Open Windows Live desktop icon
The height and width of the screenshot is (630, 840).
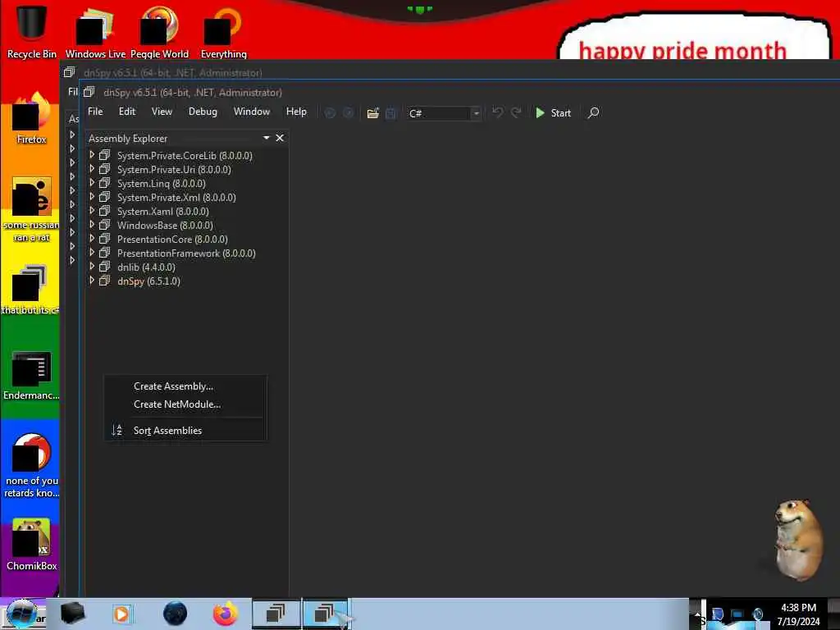coord(95,32)
